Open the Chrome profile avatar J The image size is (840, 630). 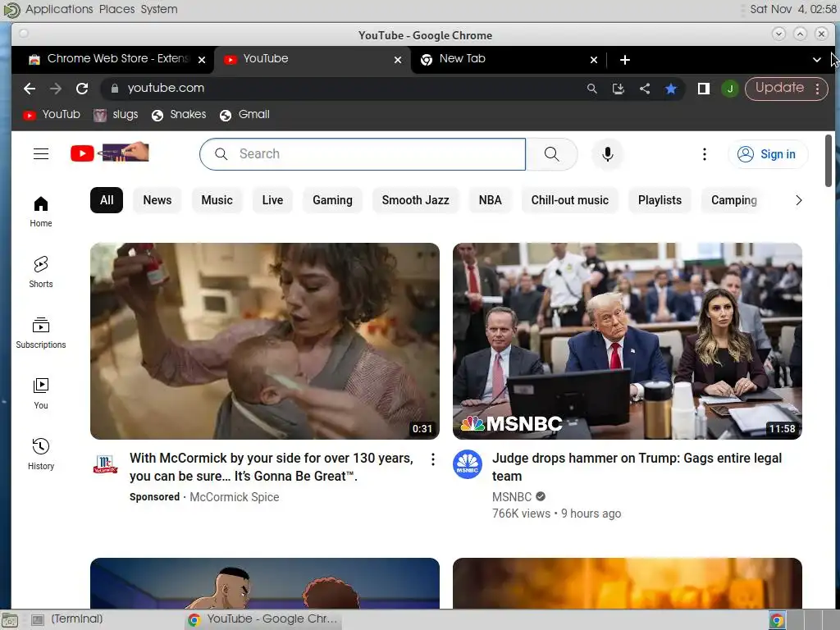(729, 89)
